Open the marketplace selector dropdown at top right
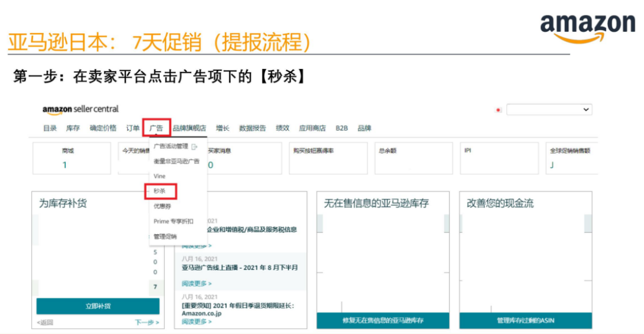The image size is (644, 334). (x=550, y=109)
